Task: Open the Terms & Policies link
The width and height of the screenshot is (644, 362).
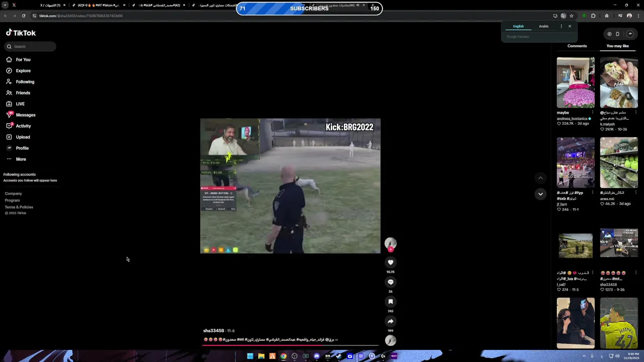Action: (19, 207)
